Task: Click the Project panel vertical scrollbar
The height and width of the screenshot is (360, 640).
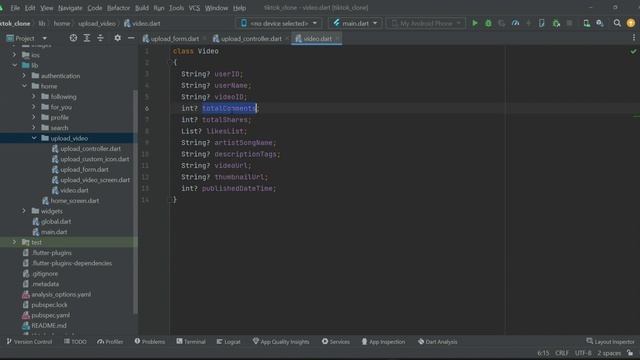Action: point(136,202)
